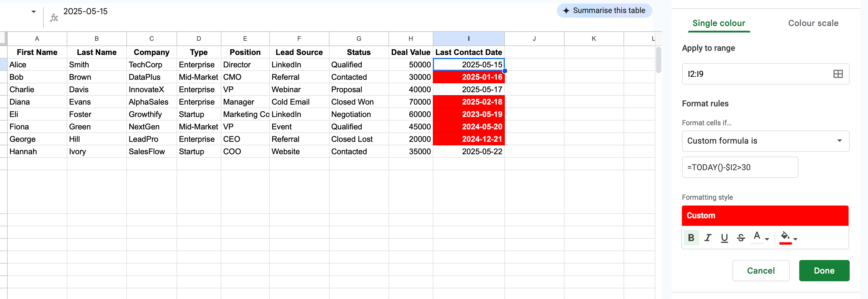Click the strikethrough formatting icon
The width and height of the screenshot is (868, 299).
(x=741, y=238)
